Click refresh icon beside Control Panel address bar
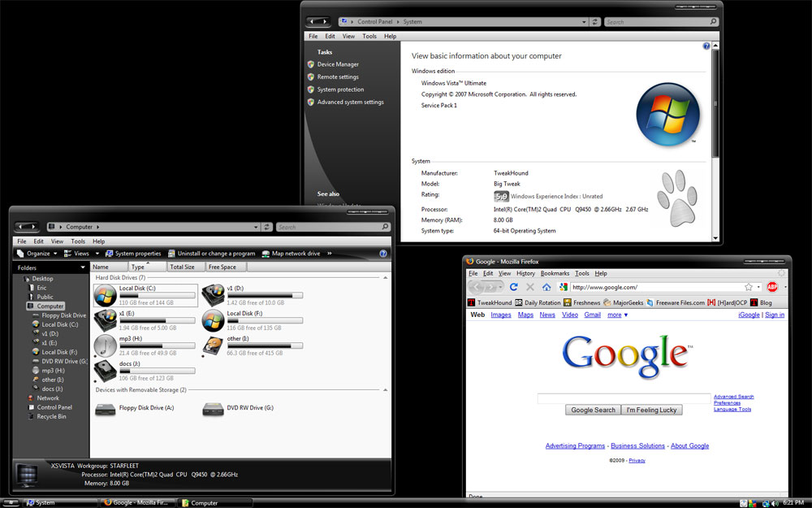Screen dimensions: 812x508 tap(595, 22)
